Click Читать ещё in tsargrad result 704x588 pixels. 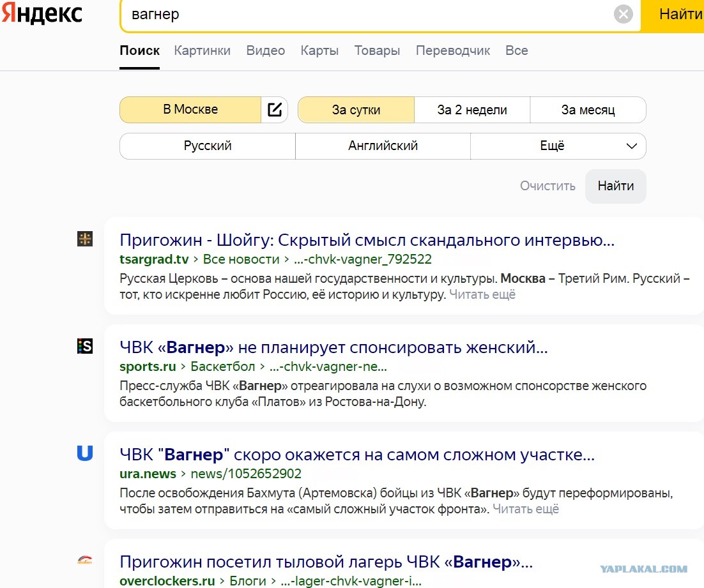(482, 294)
